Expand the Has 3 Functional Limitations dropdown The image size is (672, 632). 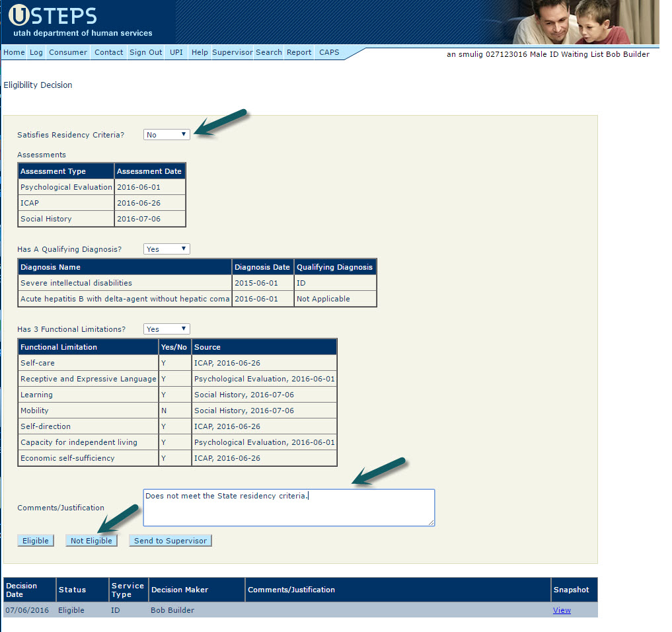point(167,329)
